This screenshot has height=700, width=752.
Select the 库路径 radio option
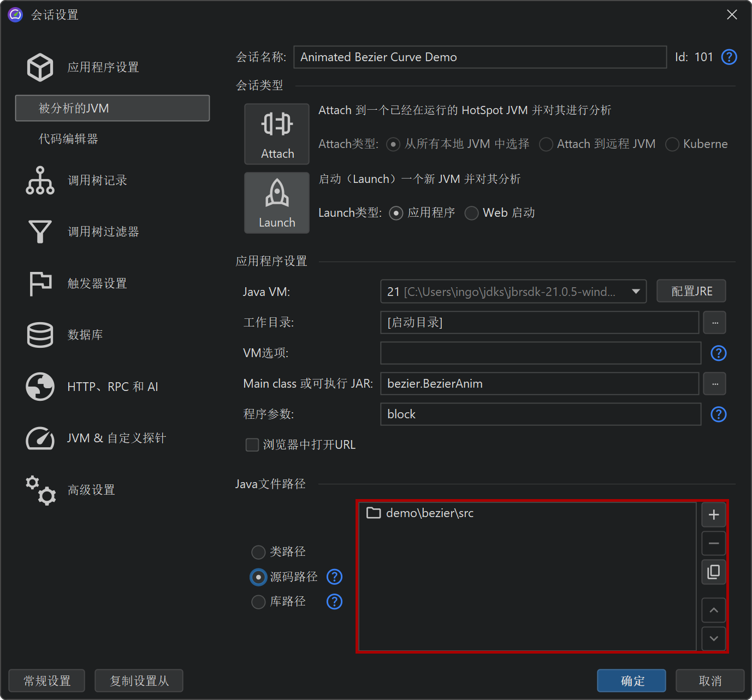[x=258, y=602]
